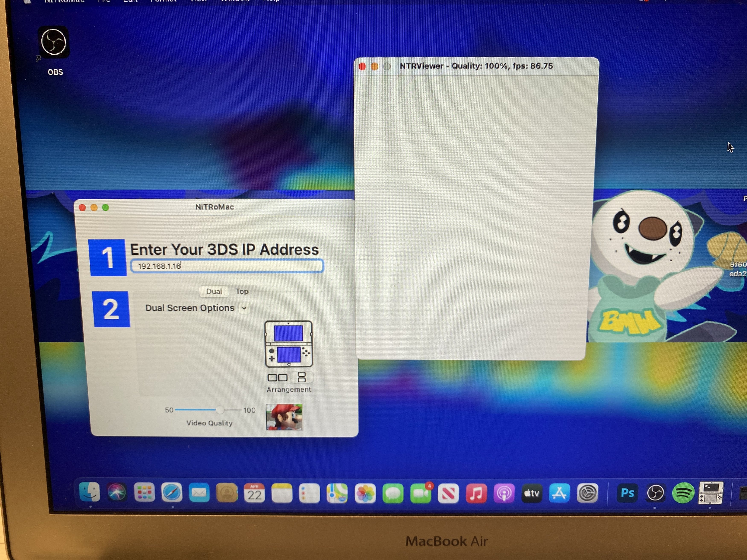Click the NTRViewer quality and fps title

pyautogui.click(x=476, y=66)
